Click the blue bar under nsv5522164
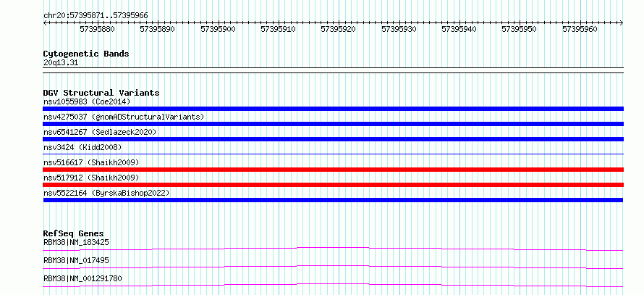The width and height of the screenshot is (644, 295). [x=333, y=200]
